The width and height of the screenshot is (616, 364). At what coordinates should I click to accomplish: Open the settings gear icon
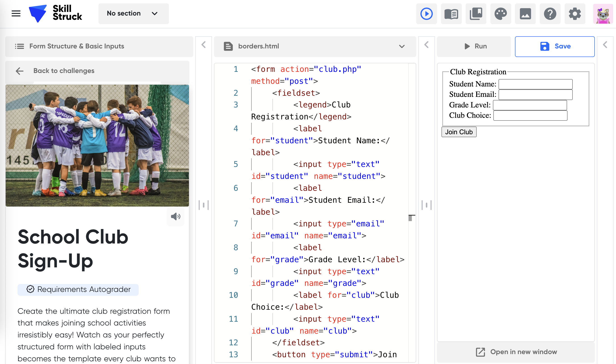point(575,14)
